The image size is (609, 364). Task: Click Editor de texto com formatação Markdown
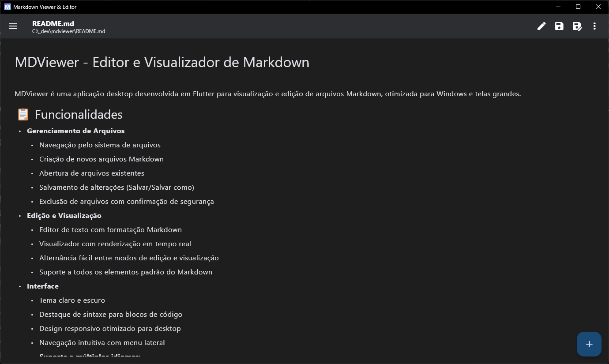110,230
